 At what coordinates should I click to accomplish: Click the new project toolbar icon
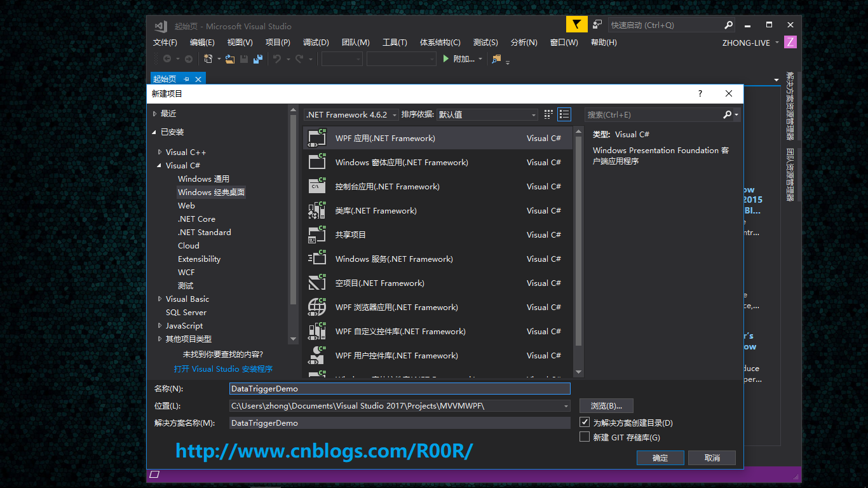click(x=208, y=58)
